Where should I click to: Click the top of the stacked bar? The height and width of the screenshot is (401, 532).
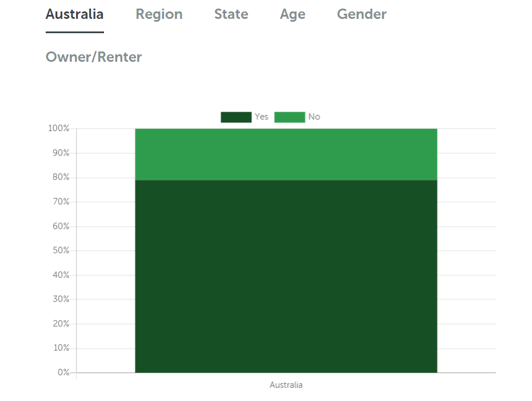(286, 129)
